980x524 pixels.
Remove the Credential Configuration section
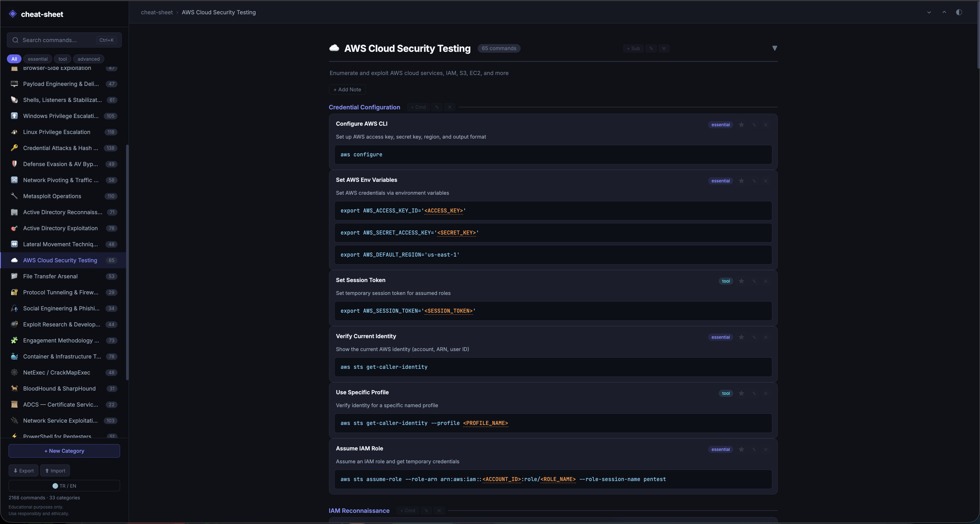450,107
